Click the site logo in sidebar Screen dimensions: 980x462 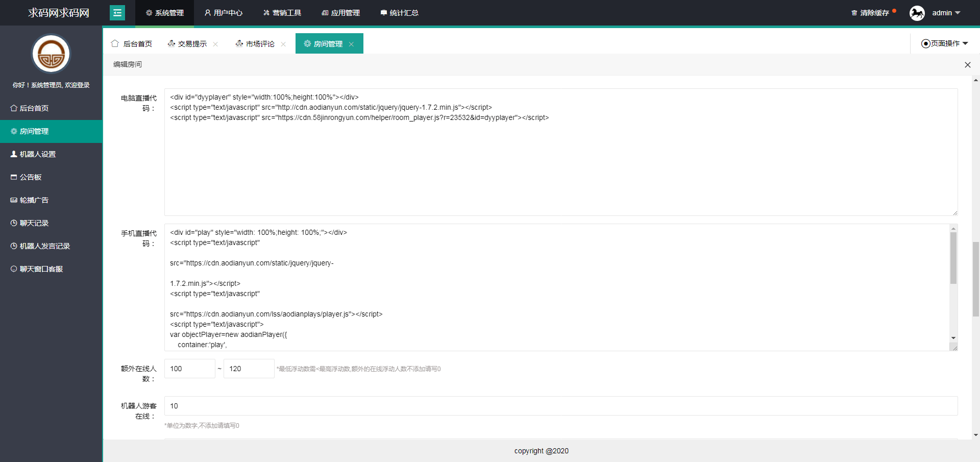click(x=51, y=54)
